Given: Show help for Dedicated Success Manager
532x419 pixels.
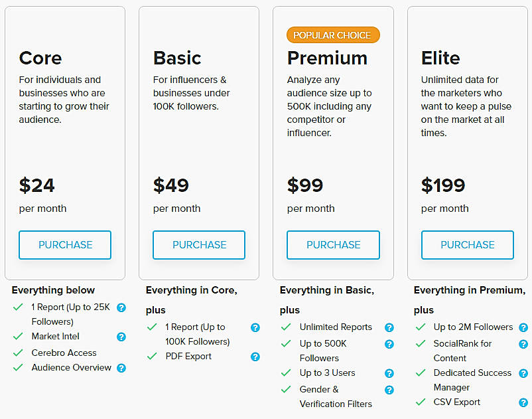Looking at the screenshot, I should [x=523, y=373].
